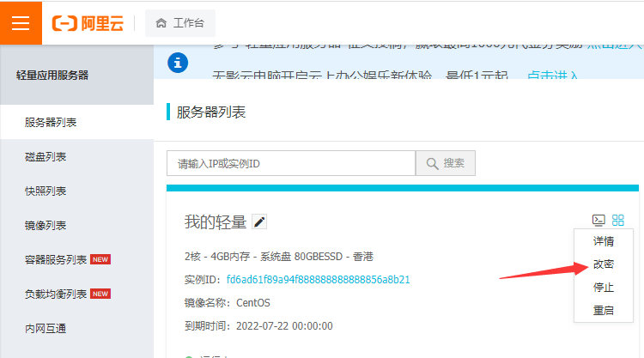Choose 停止 in the server dropdown
The width and height of the screenshot is (644, 358).
coord(604,288)
